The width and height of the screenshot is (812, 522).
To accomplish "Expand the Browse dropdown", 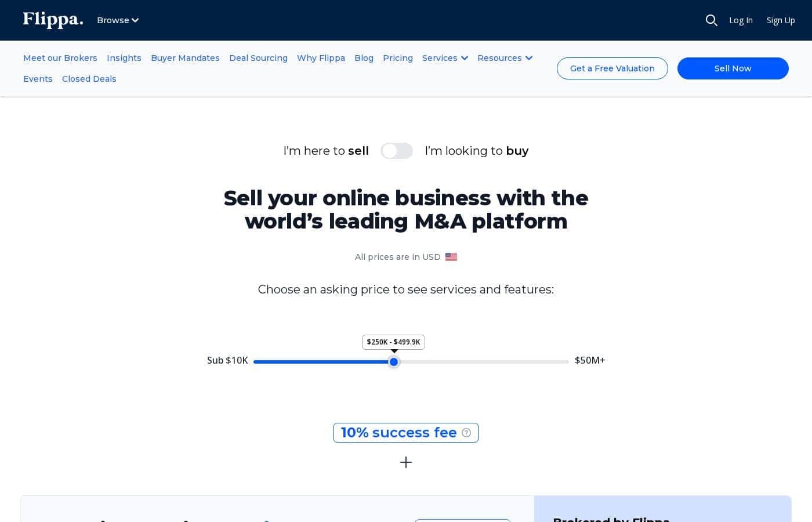I will 118,20.
